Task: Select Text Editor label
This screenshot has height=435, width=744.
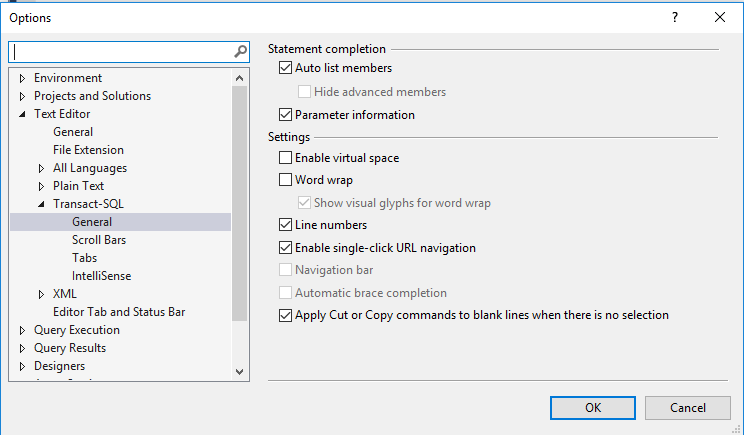Action: pos(62,114)
